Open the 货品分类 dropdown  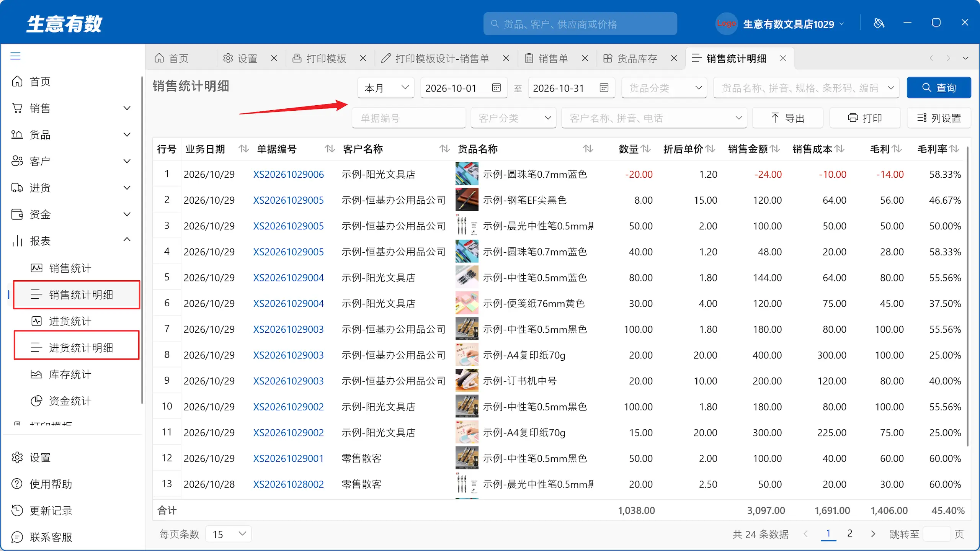point(664,88)
